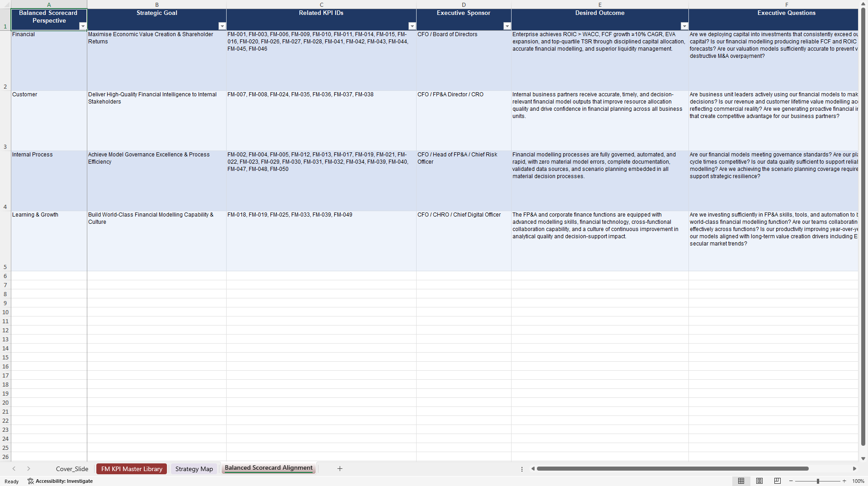
Task: Add a new sheet with plus button
Action: point(340,469)
